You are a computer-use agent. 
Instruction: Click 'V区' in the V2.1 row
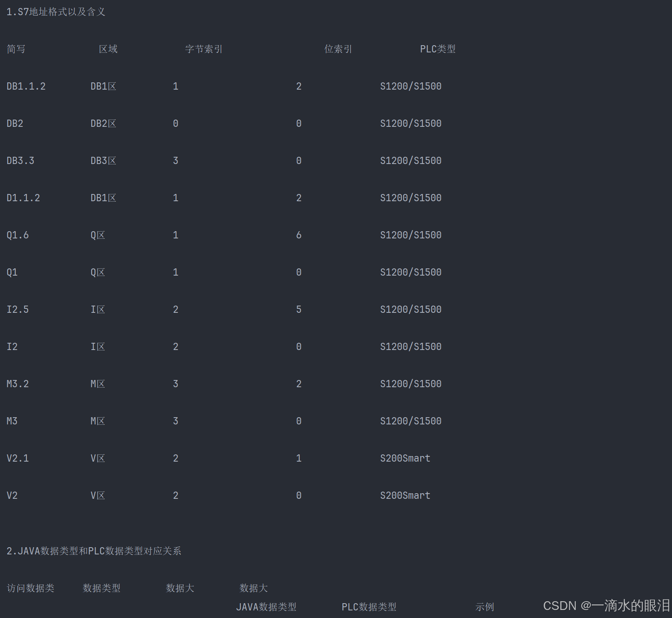[x=98, y=458]
